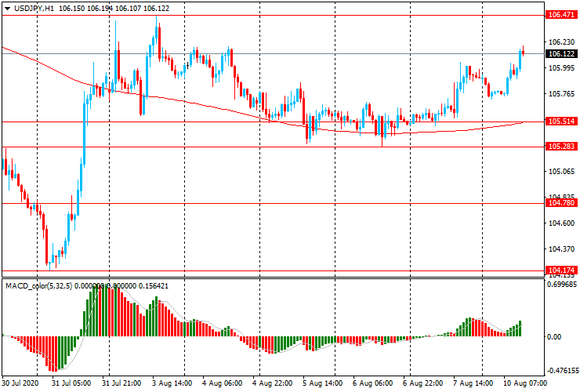Select the 104.174 red price level label

pos(561,270)
